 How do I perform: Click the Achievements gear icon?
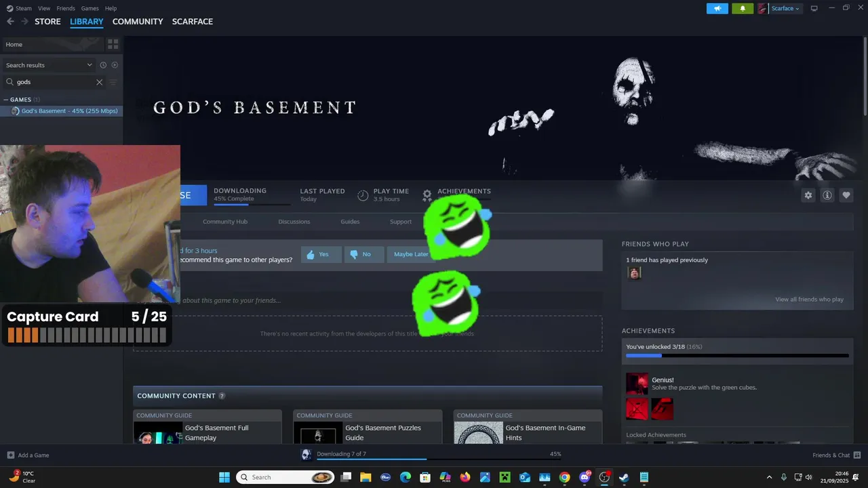pos(427,195)
